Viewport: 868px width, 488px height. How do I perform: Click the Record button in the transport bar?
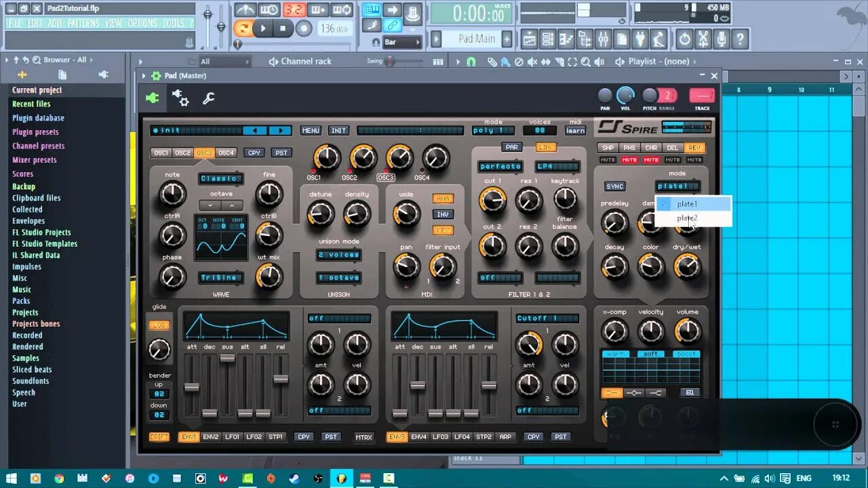coord(304,28)
